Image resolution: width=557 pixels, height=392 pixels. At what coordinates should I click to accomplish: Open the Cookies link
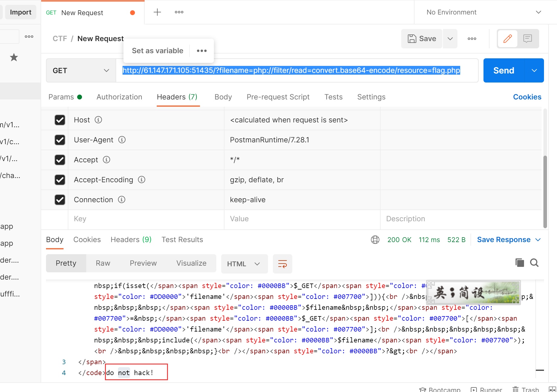pos(527,97)
